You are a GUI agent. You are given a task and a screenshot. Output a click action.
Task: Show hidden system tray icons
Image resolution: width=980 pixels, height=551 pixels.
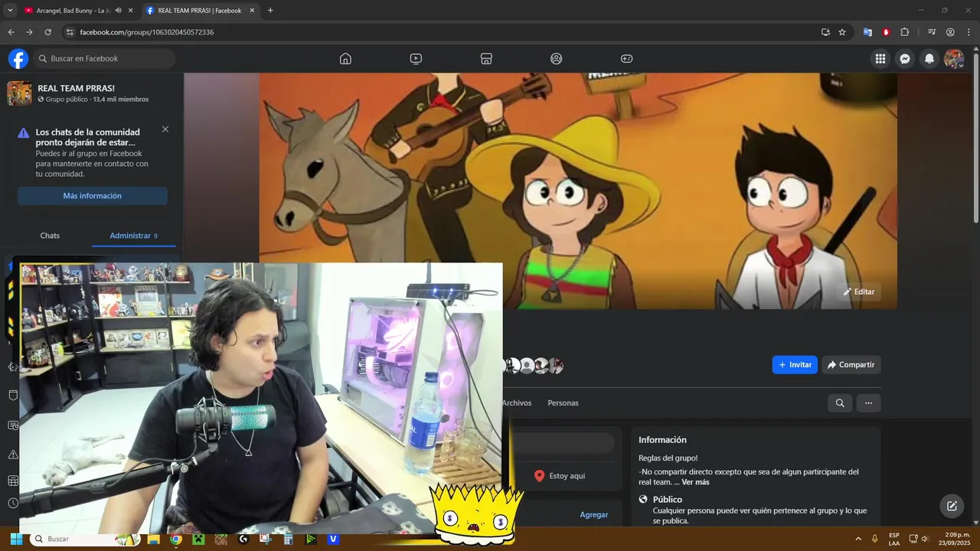pyautogui.click(x=857, y=539)
